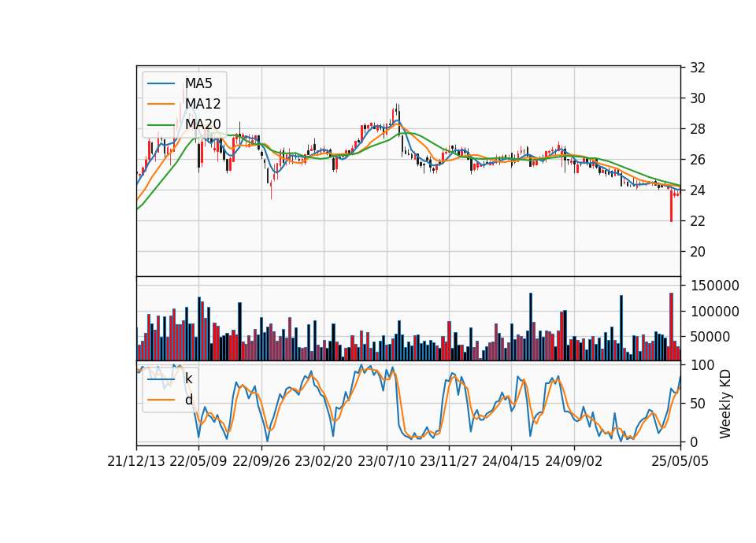Click the price axis label 26
Image resolution: width=756 pixels, height=543 pixels.
pyautogui.click(x=697, y=160)
